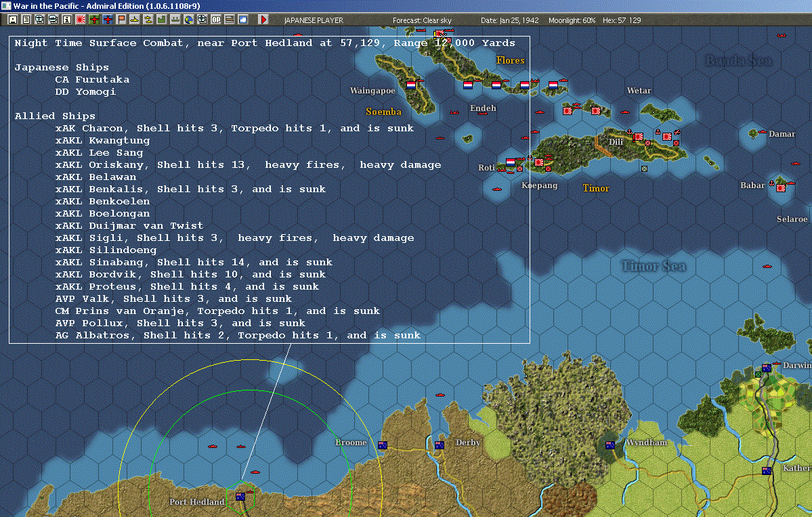Click the 'Timor' island label
Image resolution: width=812 pixels, height=517 pixels.
[595, 188]
